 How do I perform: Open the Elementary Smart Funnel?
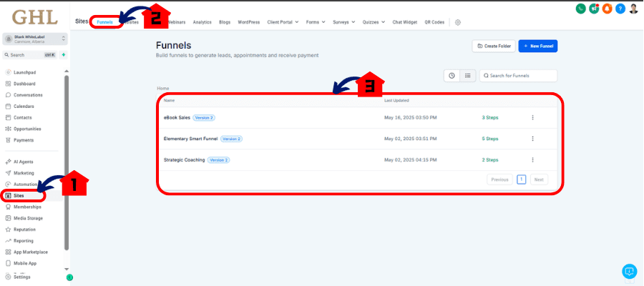click(190, 139)
